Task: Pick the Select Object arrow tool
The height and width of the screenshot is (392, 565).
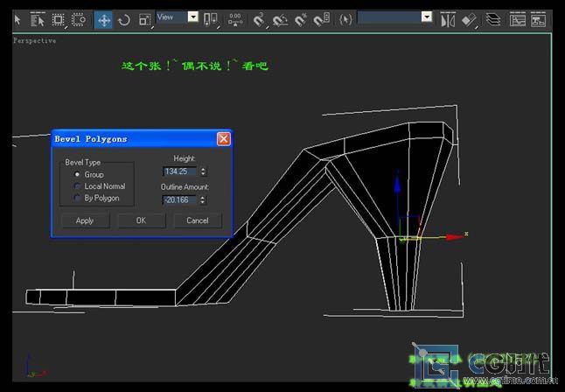Action: tap(17, 20)
